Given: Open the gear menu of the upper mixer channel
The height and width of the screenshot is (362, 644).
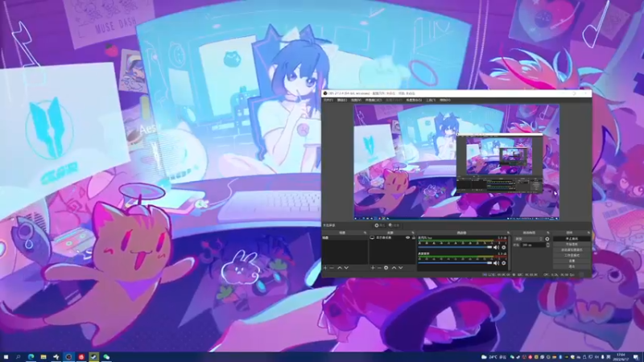Looking at the screenshot, I should click(504, 248).
